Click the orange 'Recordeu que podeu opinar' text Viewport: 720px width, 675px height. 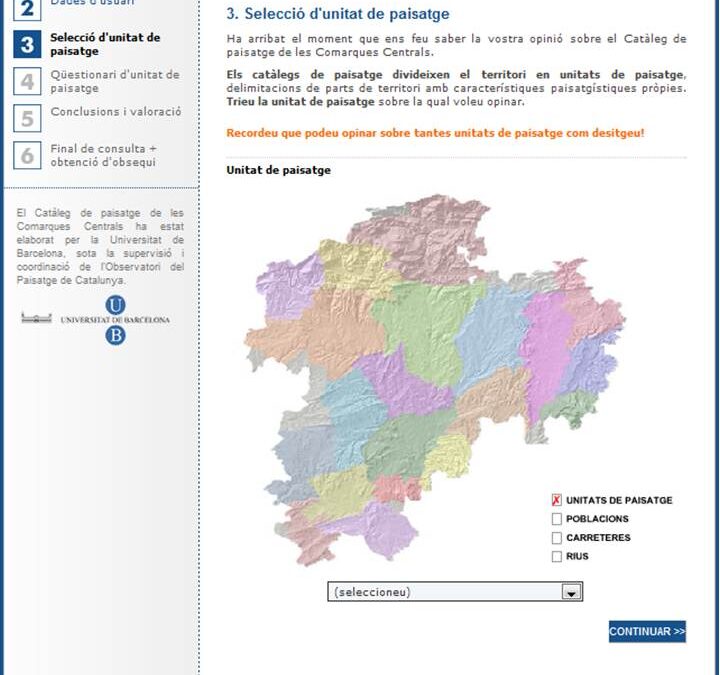pos(435,133)
